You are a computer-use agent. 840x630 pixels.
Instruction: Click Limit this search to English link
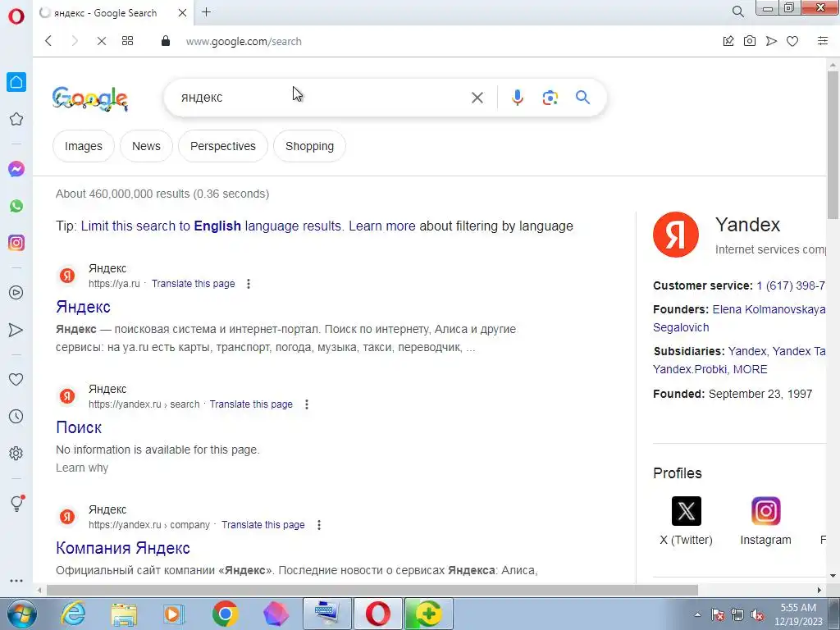click(211, 226)
